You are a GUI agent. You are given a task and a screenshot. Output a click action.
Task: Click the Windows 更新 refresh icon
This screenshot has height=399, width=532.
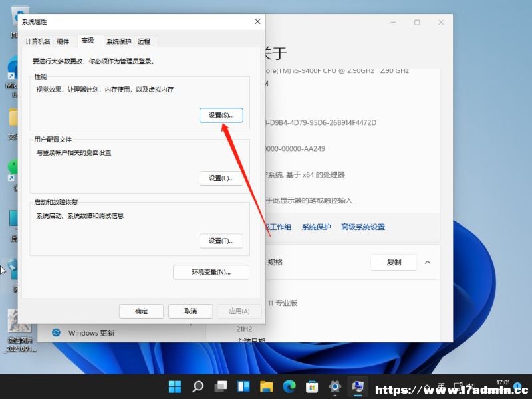pyautogui.click(x=56, y=333)
